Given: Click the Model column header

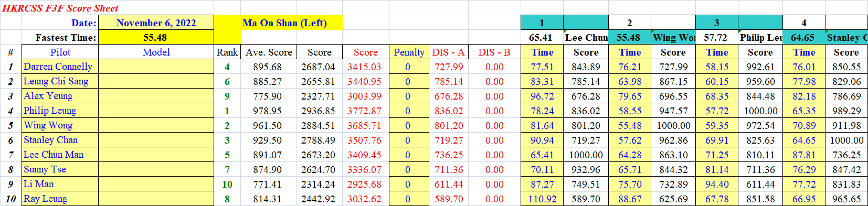Looking at the screenshot, I should [156, 52].
